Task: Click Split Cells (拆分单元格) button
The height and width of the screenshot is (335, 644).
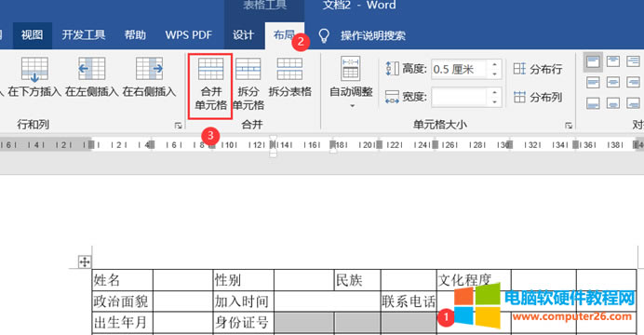Action: pyautogui.click(x=248, y=84)
